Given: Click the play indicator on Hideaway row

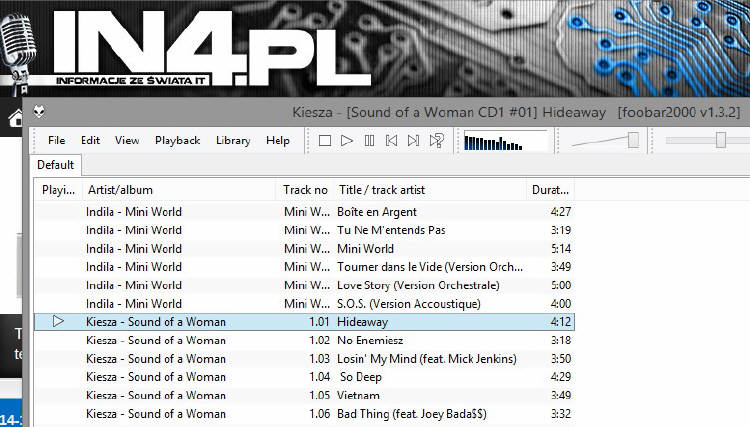Looking at the screenshot, I should click(x=58, y=321).
